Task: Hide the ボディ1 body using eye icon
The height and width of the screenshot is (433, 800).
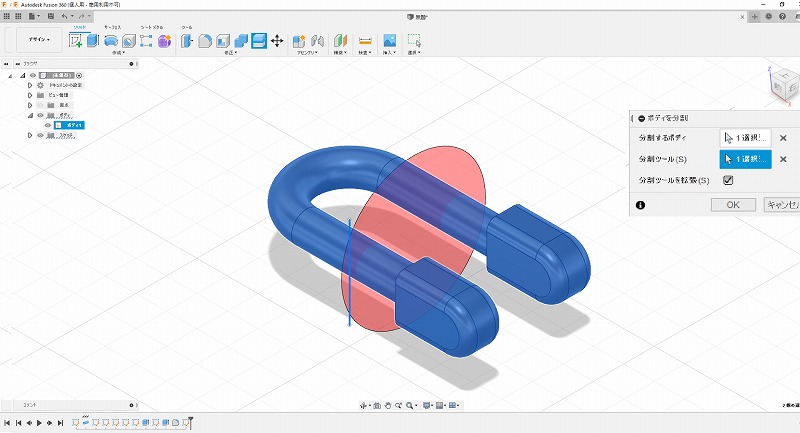Action: [x=46, y=125]
